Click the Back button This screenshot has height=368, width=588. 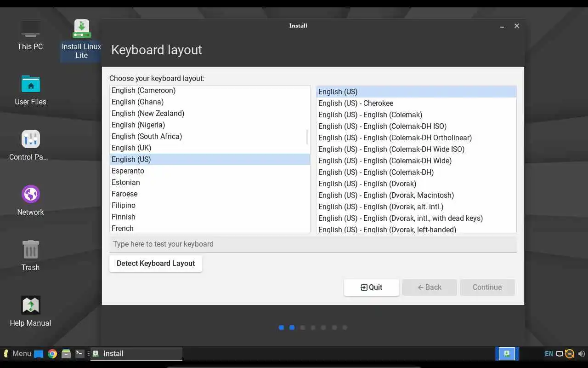tap(430, 287)
